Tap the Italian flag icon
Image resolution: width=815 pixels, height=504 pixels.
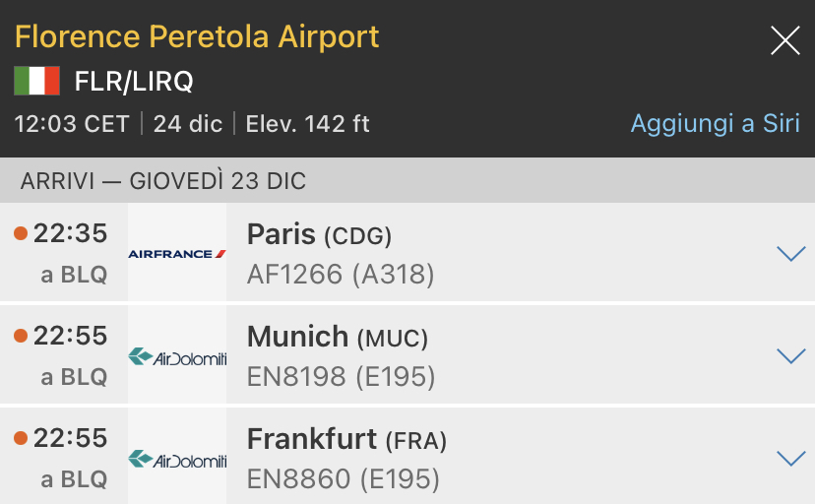36,81
